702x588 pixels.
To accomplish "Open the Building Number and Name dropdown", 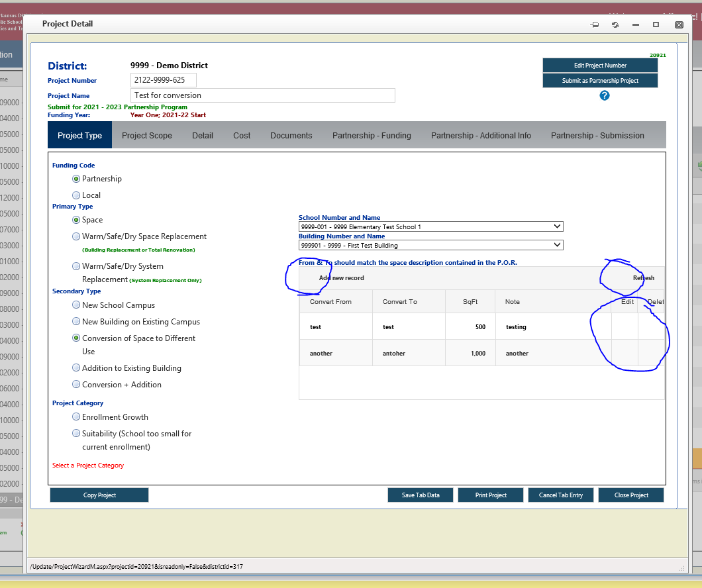I will 430,245.
